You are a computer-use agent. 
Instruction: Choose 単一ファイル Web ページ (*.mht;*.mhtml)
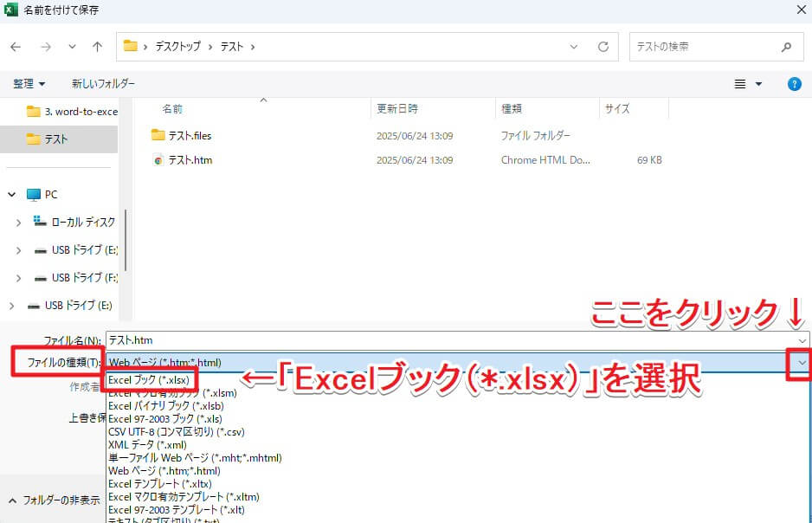click(x=195, y=458)
